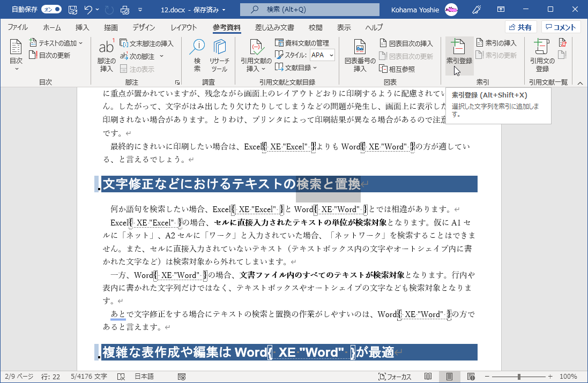Open the ファイル tab
This screenshot has width=588, height=383.
18,27
